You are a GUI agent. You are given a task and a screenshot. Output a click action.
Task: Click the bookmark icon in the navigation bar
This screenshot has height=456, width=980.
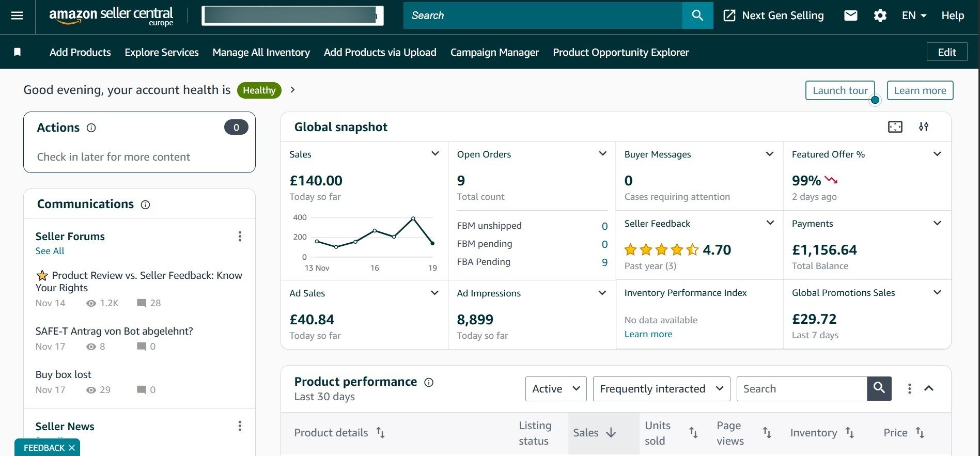pyautogui.click(x=17, y=52)
